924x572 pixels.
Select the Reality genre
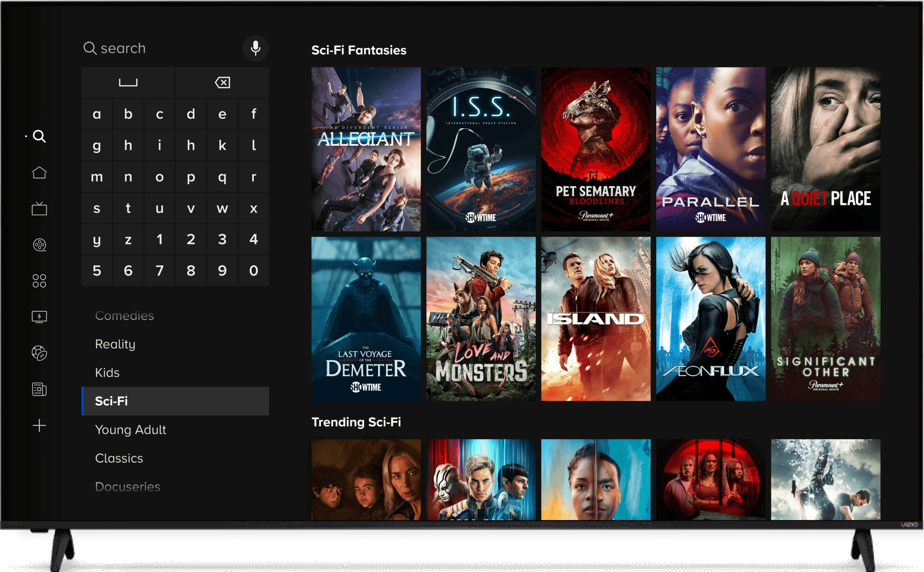(175, 344)
